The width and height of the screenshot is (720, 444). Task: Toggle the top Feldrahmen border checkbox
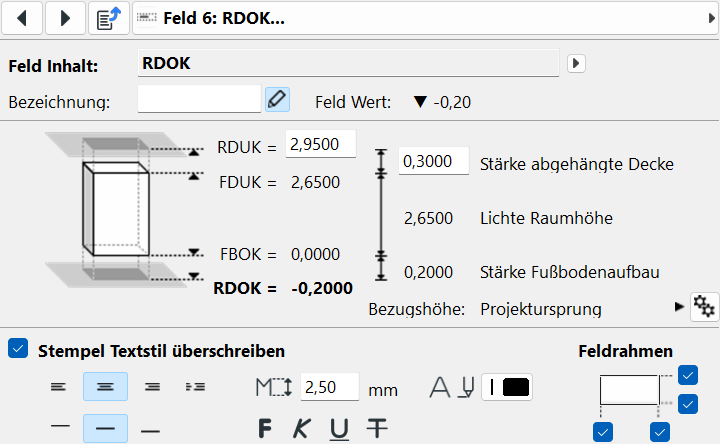point(687,375)
